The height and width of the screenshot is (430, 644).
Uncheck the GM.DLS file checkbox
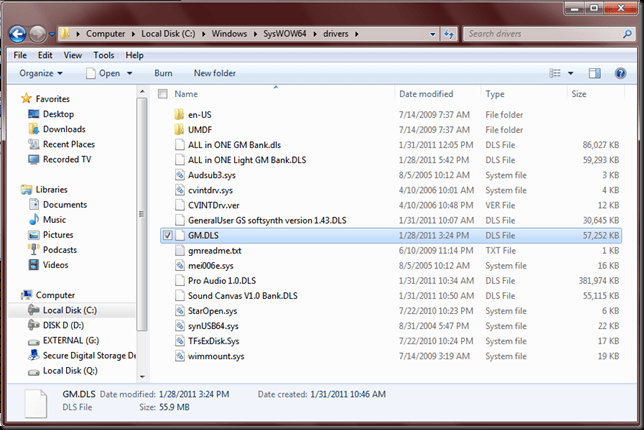[x=165, y=236]
